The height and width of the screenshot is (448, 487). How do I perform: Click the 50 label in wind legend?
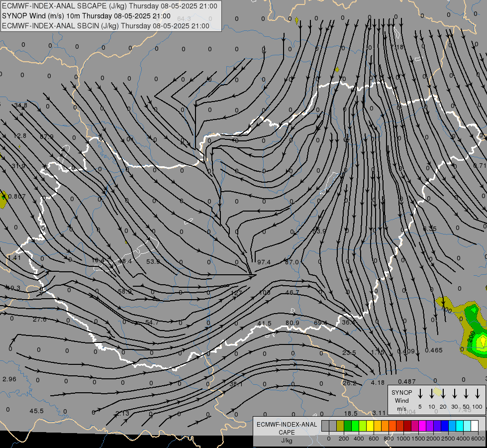(466, 407)
